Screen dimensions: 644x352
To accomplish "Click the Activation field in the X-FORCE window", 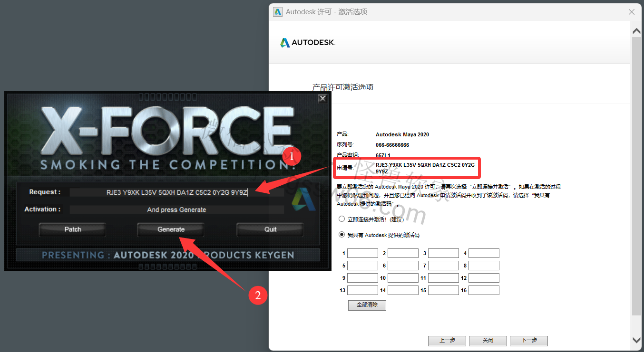I will (177, 209).
